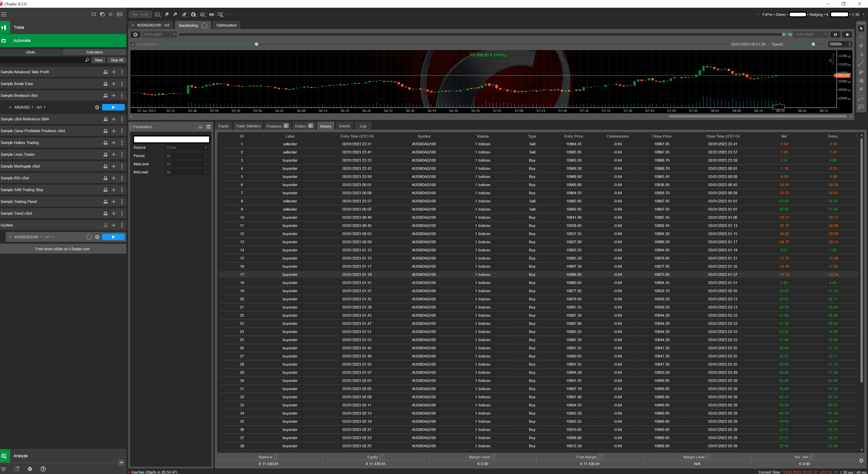
Task: Open backtesting settings gear icon
Action: click(135, 34)
